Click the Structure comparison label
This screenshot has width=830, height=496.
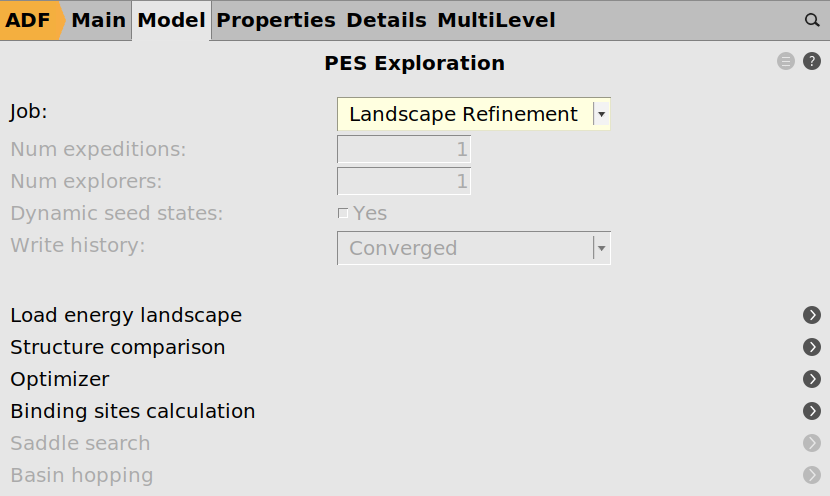pos(118,348)
